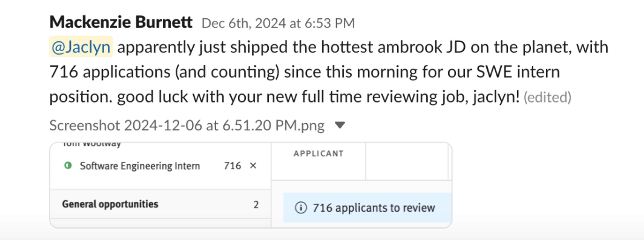Click the empty header cell right of APPLICANT
Image resolution: width=644 pixels, height=240 pixels.
point(407,161)
